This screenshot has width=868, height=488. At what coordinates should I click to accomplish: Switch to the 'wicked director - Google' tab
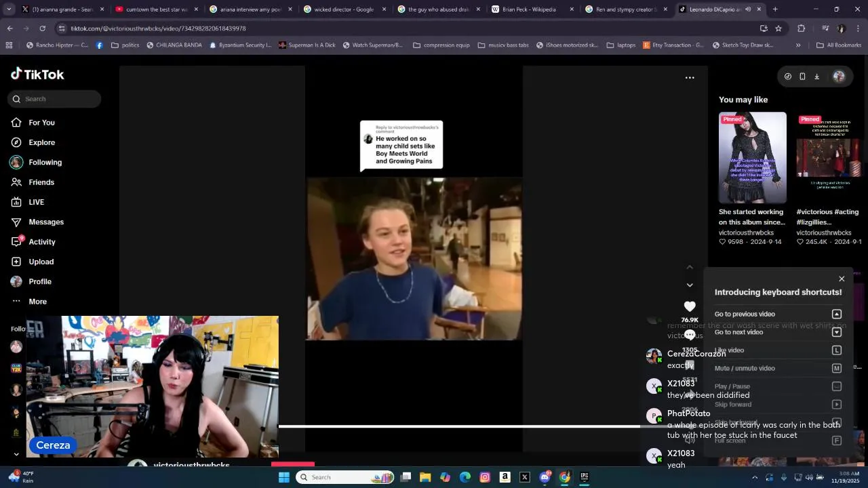[x=344, y=9]
